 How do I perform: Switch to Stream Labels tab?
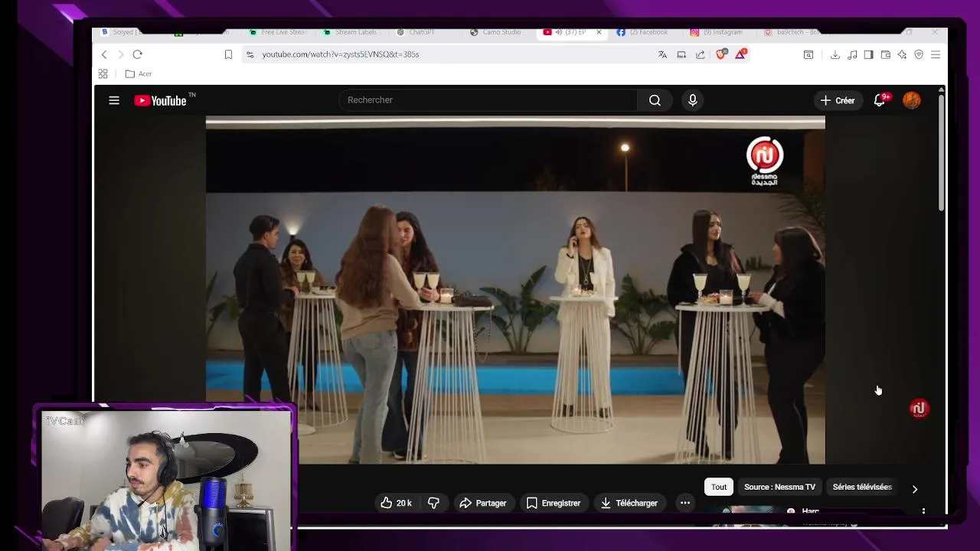tap(352, 32)
